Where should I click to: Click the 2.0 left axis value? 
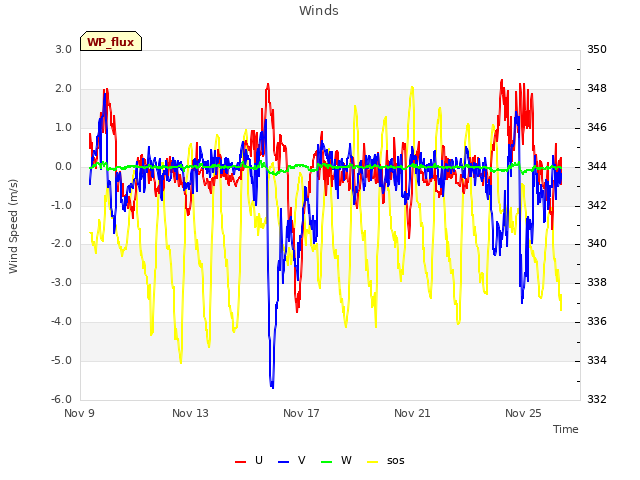(63, 89)
